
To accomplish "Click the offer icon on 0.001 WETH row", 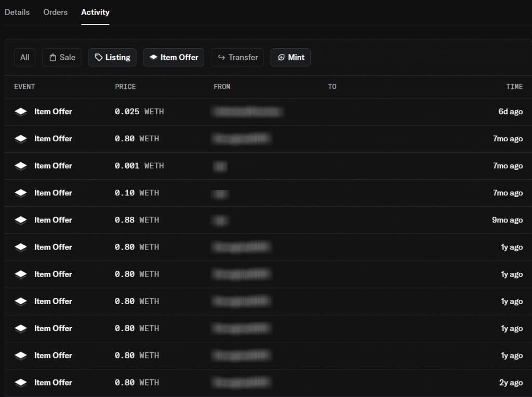I will tap(21, 166).
